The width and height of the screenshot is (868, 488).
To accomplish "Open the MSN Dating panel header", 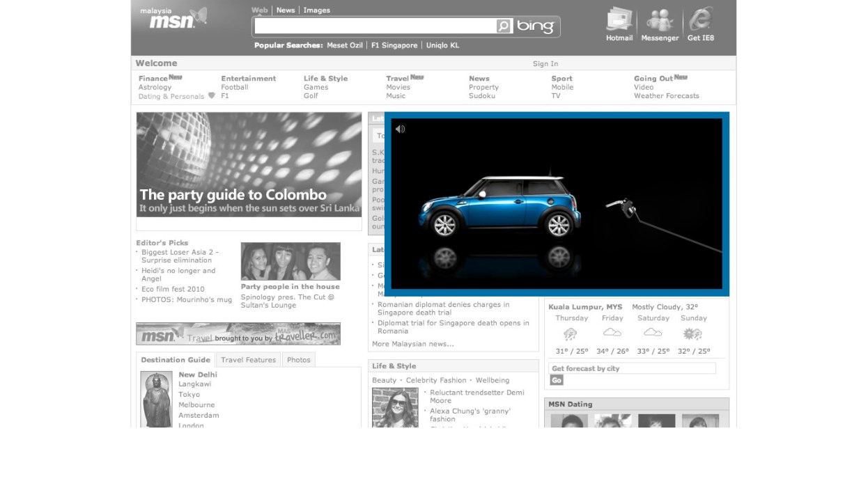I will tap(637, 404).
